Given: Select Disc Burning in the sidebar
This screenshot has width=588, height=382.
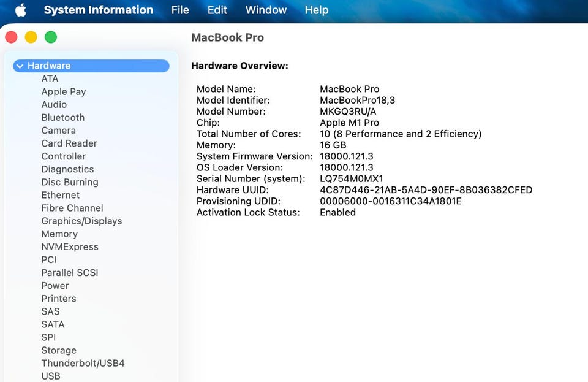Looking at the screenshot, I should (x=70, y=182).
